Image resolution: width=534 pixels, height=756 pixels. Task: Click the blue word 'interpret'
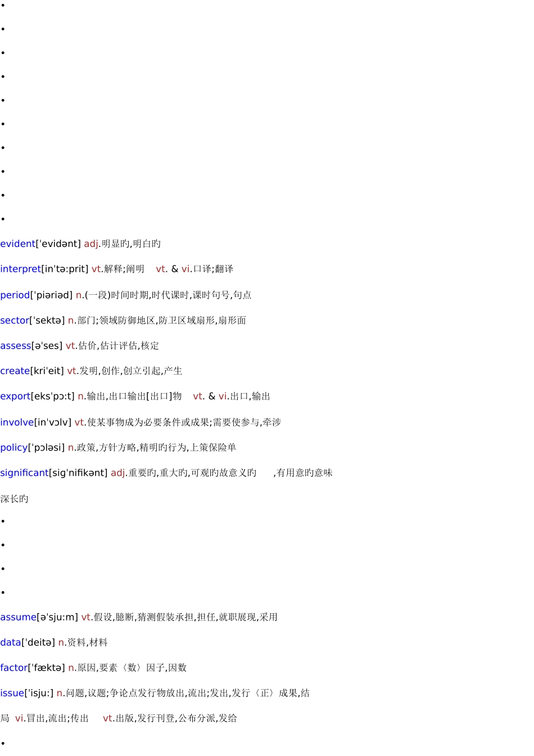pyautogui.click(x=21, y=269)
